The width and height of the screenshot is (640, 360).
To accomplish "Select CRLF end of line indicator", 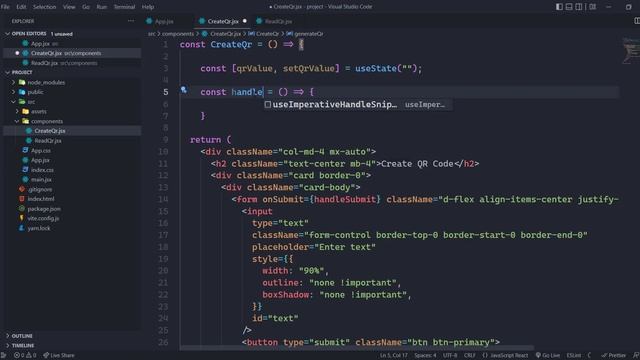I will 469,356.
